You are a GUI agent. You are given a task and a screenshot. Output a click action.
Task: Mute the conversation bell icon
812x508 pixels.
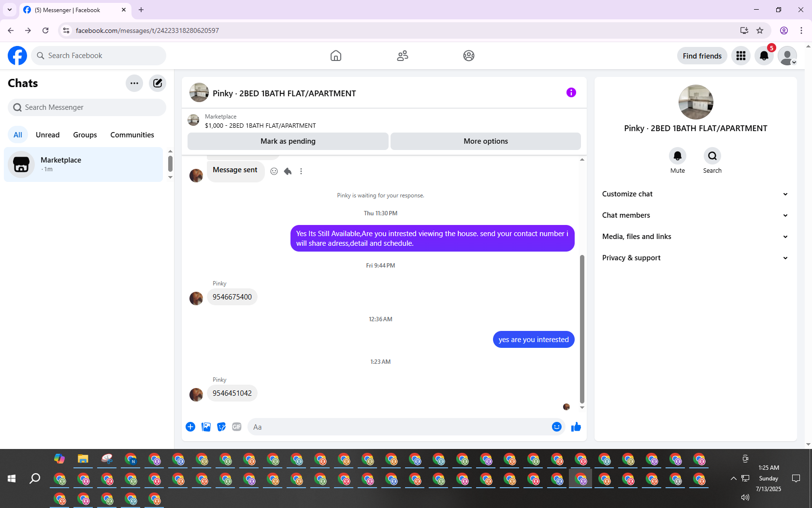pyautogui.click(x=678, y=156)
